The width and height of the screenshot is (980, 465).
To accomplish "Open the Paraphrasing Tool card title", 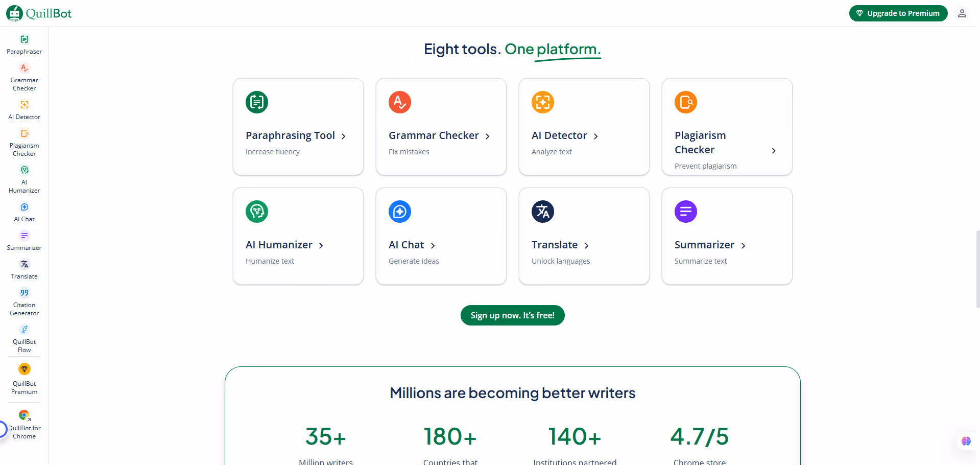I will click(x=290, y=135).
